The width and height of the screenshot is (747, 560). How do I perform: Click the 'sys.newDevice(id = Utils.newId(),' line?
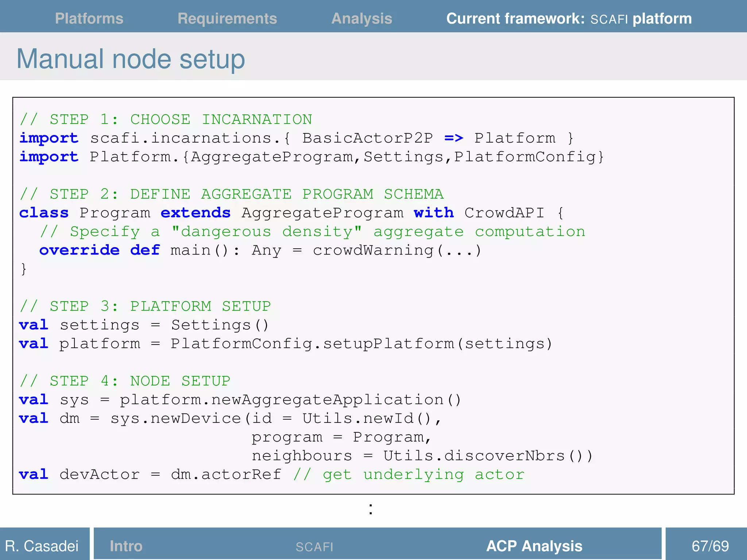tap(231, 419)
